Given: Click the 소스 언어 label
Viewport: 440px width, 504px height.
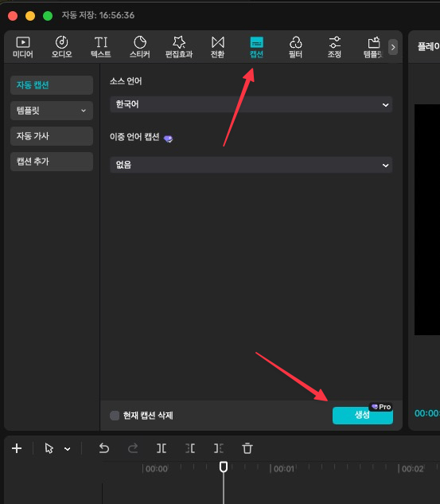Looking at the screenshot, I should (x=126, y=81).
